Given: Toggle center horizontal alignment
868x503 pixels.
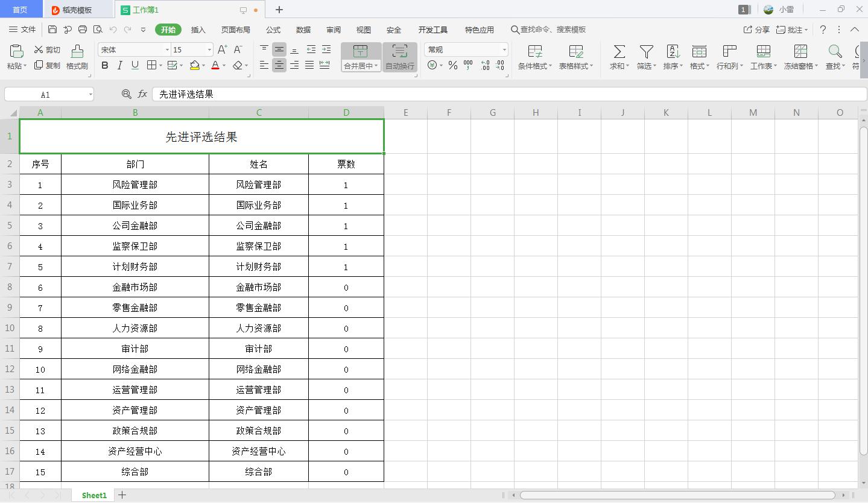Looking at the screenshot, I should coord(279,65).
